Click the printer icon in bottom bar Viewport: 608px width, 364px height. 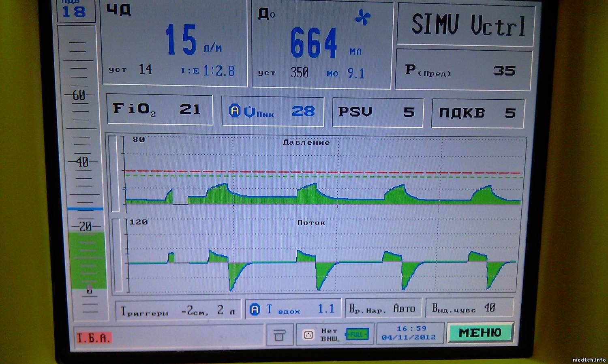[279, 335]
